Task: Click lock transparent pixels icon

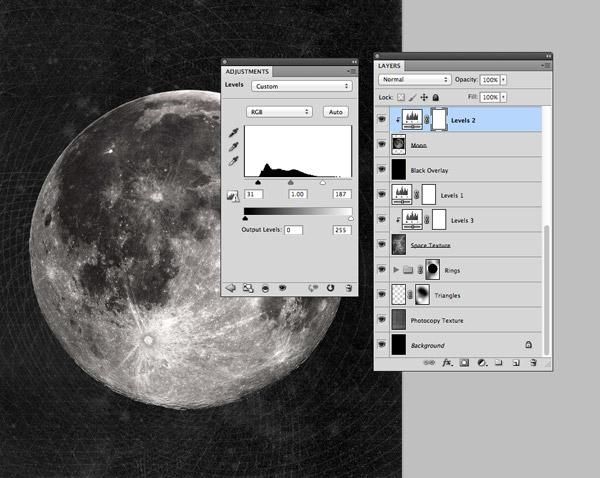Action: [x=401, y=97]
